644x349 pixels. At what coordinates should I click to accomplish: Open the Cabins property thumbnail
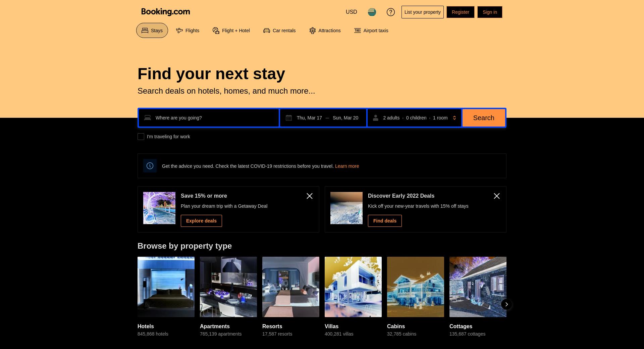(416, 287)
